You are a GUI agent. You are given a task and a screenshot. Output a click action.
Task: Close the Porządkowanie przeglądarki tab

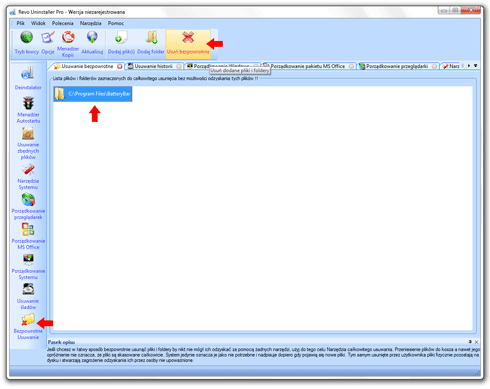click(435, 66)
